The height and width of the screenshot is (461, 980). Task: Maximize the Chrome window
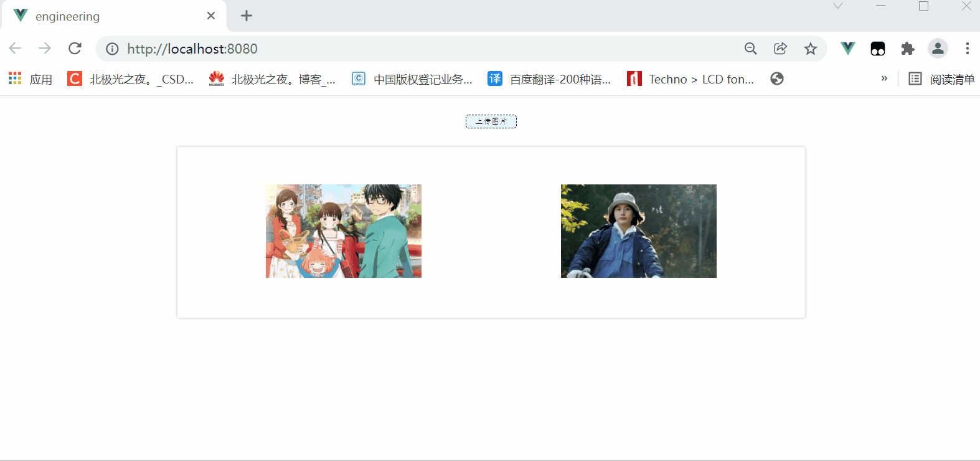click(x=924, y=6)
